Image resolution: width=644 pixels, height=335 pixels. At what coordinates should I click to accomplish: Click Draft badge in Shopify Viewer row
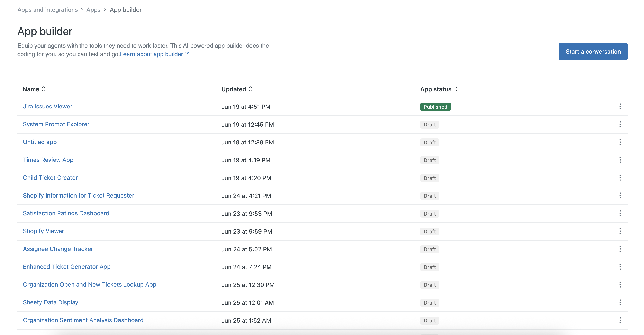pyautogui.click(x=430, y=231)
